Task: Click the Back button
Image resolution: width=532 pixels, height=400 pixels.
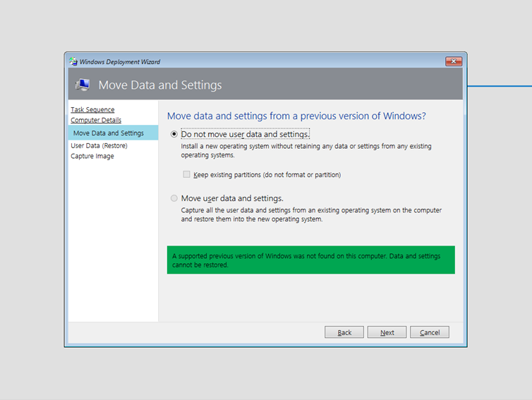Action: point(344,332)
